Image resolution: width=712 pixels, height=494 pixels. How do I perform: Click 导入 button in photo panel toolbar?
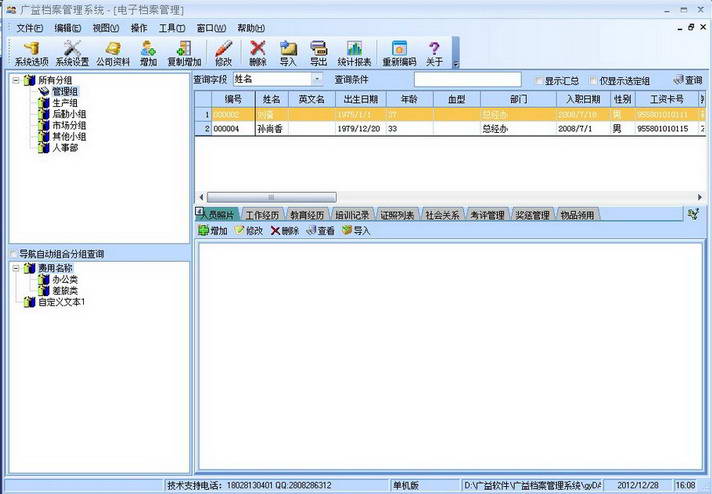pos(356,231)
